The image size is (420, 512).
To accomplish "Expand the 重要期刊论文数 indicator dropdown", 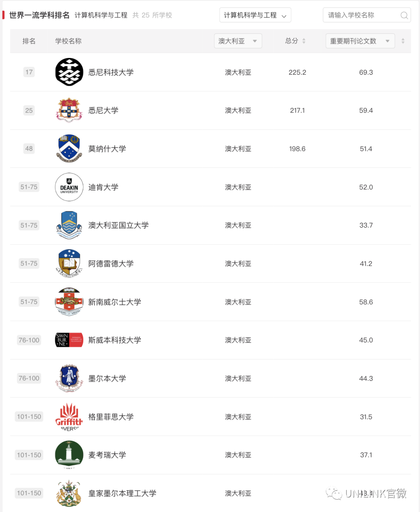I will point(360,41).
